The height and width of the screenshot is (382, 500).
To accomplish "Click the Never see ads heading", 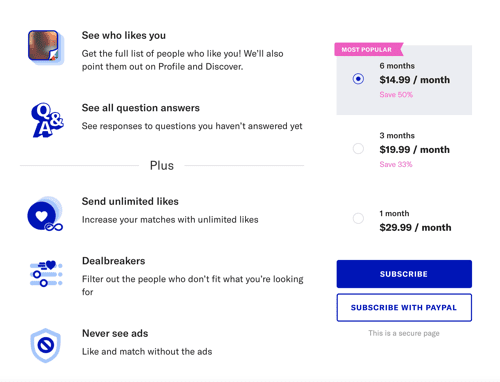I will pos(115,333).
